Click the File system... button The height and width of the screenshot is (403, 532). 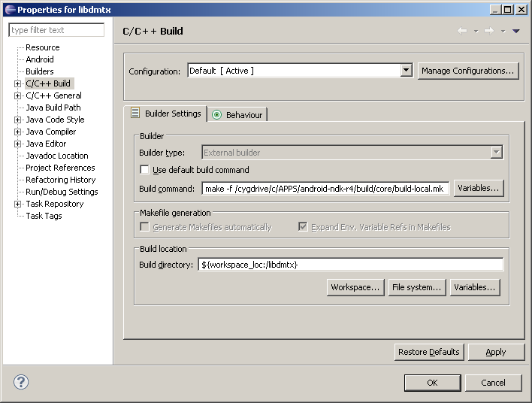coord(416,287)
